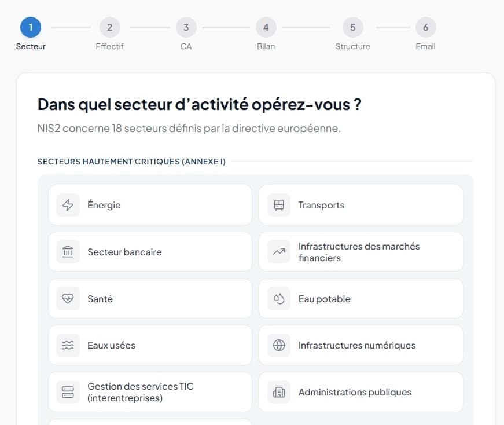Select the Énergie sector card
Screen dimensions: 504x425
150,204
